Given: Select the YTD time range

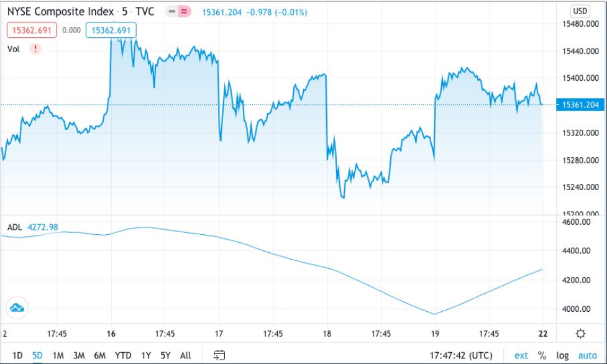Looking at the screenshot, I should click(123, 355).
